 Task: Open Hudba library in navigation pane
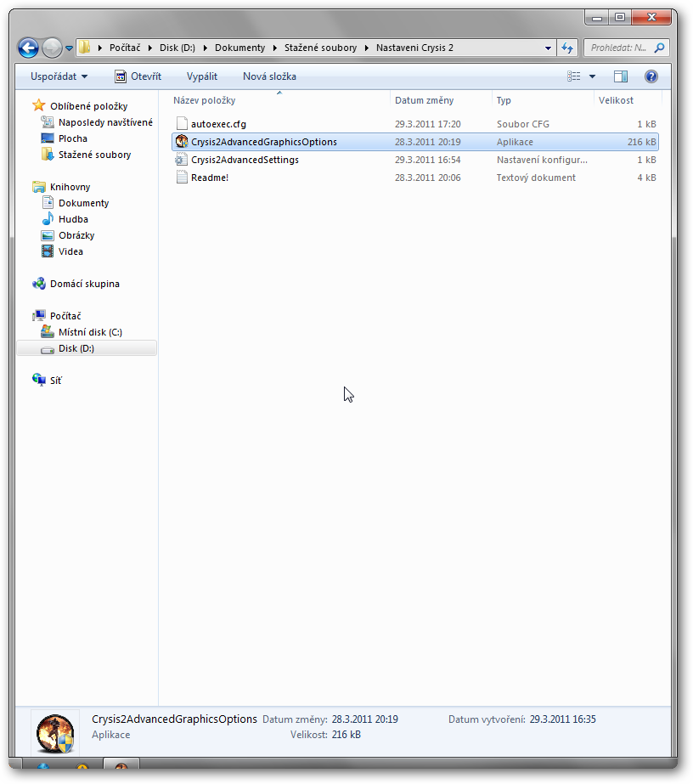[73, 219]
